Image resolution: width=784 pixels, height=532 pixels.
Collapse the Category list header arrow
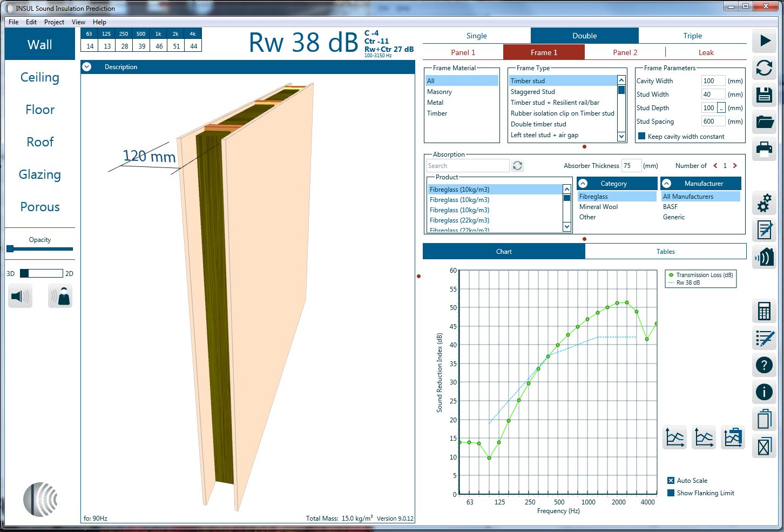[x=583, y=184]
